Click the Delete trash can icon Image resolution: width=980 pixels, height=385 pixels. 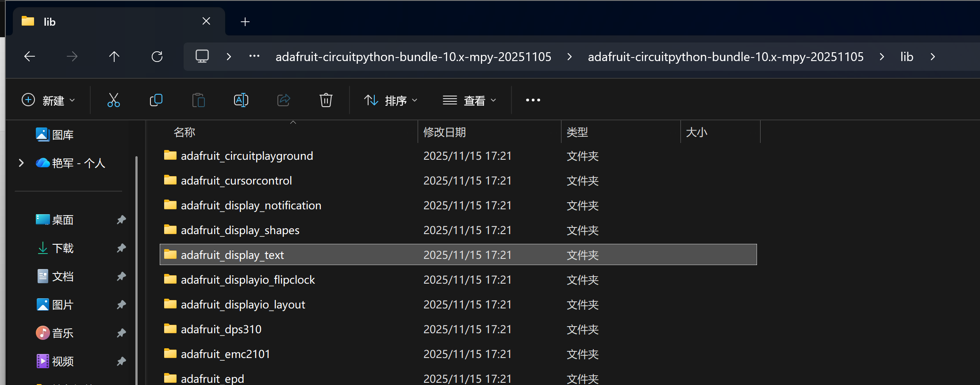[x=326, y=100]
